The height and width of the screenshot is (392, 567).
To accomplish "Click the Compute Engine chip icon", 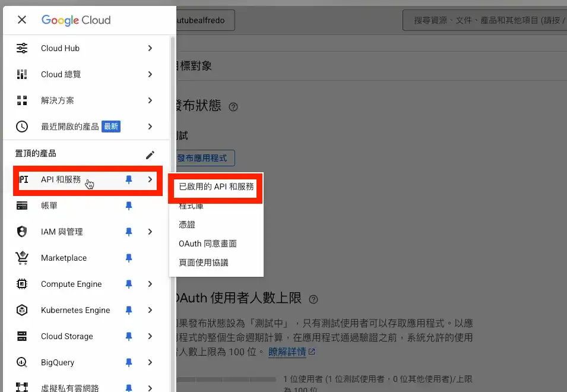I will pyautogui.click(x=22, y=284).
